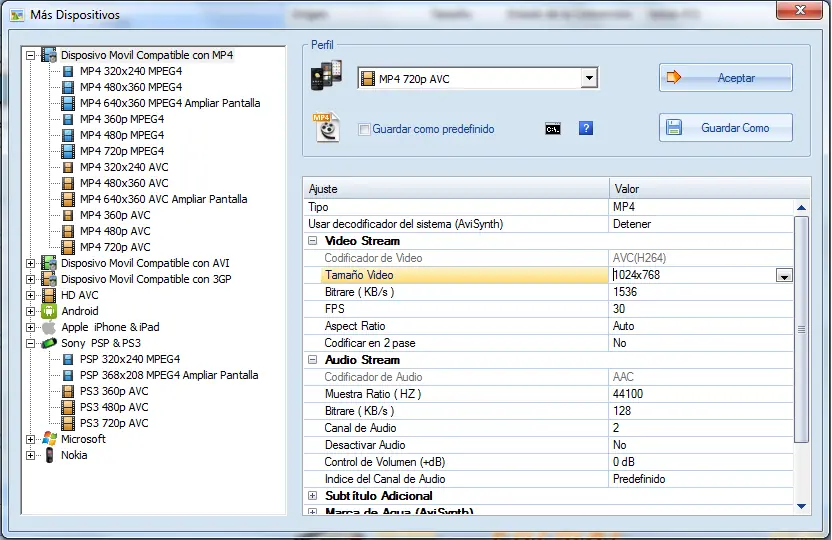Click the Guardar Como button
This screenshot has width=832, height=540.
[725, 128]
